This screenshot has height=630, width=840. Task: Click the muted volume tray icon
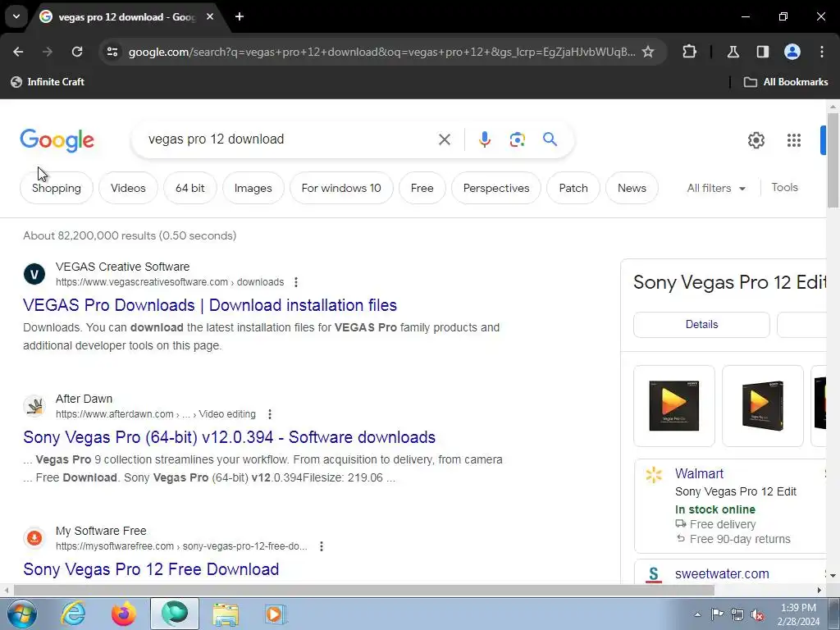[x=757, y=614]
